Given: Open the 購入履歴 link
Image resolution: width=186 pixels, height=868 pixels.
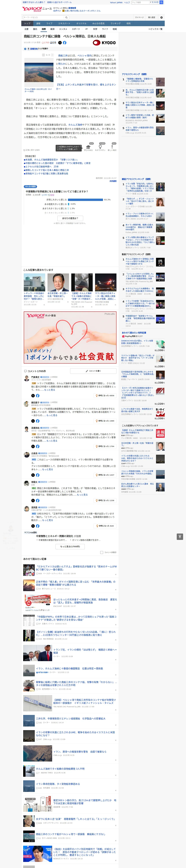Looking at the screenshot, I should [152, 17].
